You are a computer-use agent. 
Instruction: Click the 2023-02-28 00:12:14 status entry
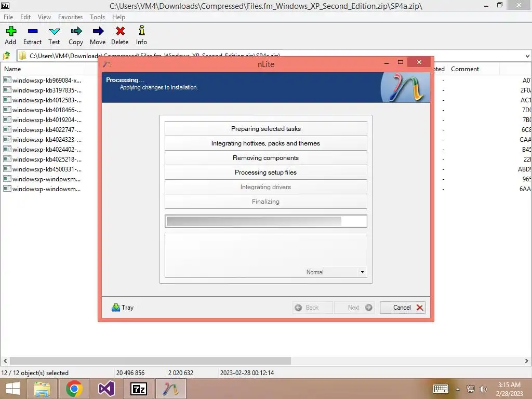tap(247, 373)
